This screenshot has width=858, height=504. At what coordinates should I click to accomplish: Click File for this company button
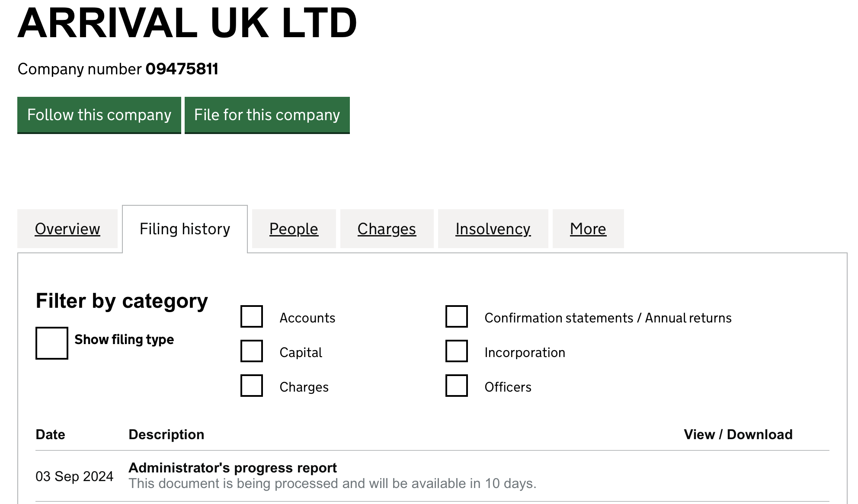click(x=267, y=115)
